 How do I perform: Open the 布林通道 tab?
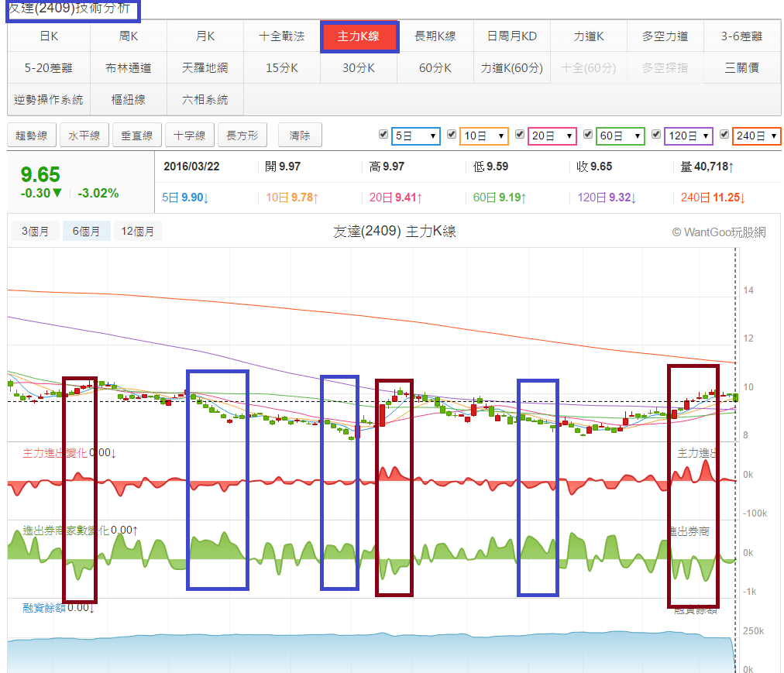click(129, 68)
